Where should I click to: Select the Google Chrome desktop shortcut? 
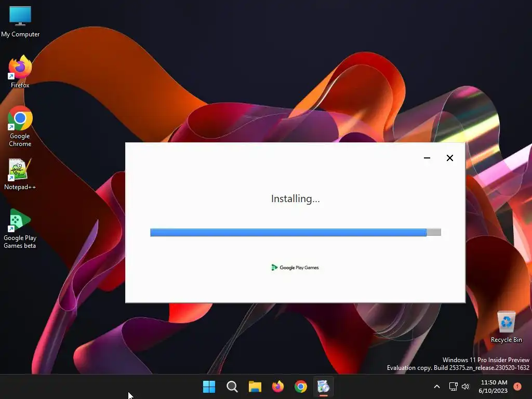coord(20,126)
